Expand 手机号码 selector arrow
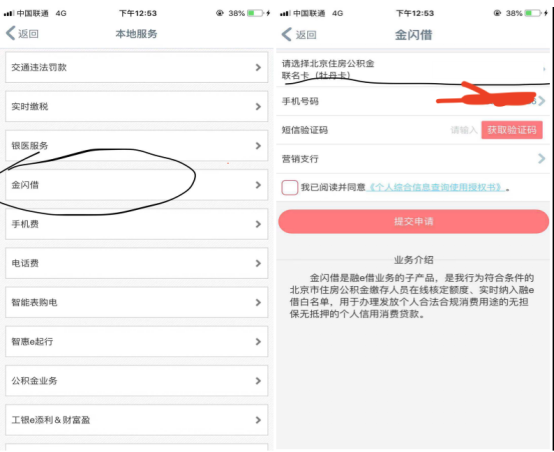Viewport: 554px width, 452px height. 542,101
